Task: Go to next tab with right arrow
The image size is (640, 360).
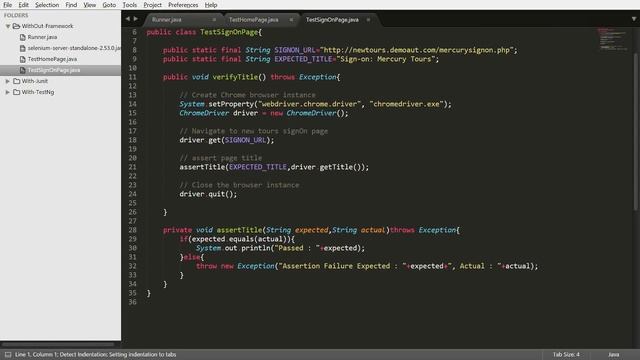Action: [136, 19]
